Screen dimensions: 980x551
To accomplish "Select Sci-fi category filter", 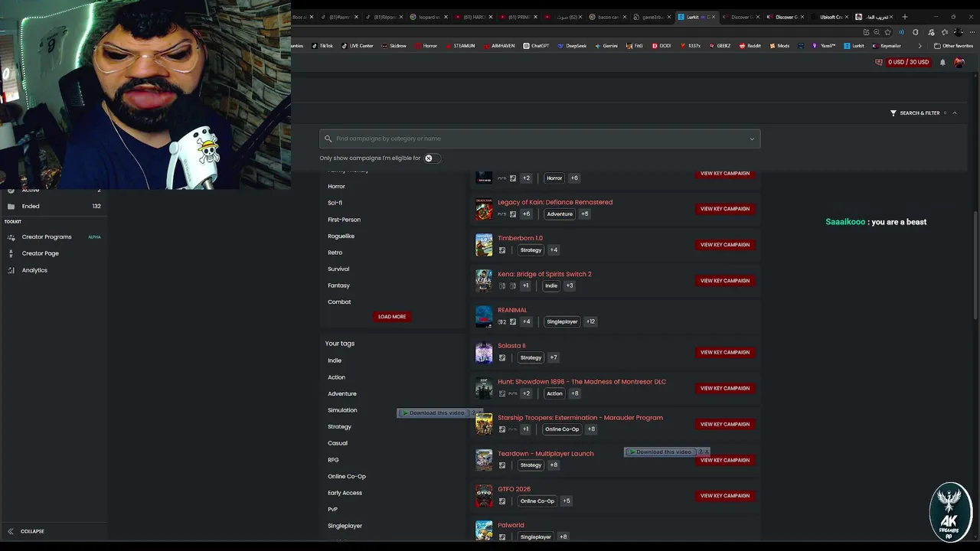I will 335,203.
